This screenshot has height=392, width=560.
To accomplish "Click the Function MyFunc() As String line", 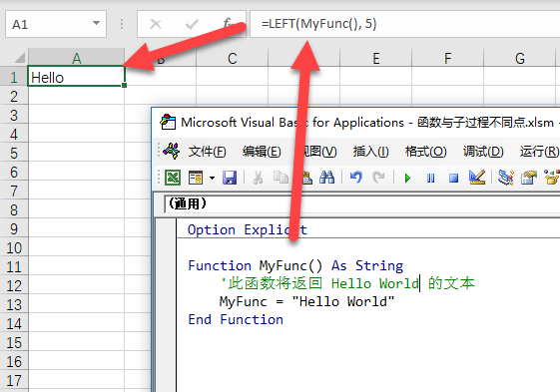I will tap(295, 265).
